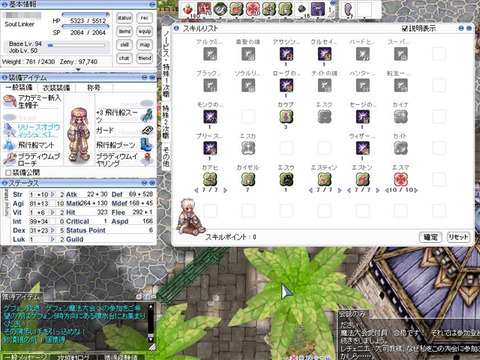The width and height of the screenshot is (480, 360).
Task: Increase エスティン skill level arrow
Action: point(340,190)
